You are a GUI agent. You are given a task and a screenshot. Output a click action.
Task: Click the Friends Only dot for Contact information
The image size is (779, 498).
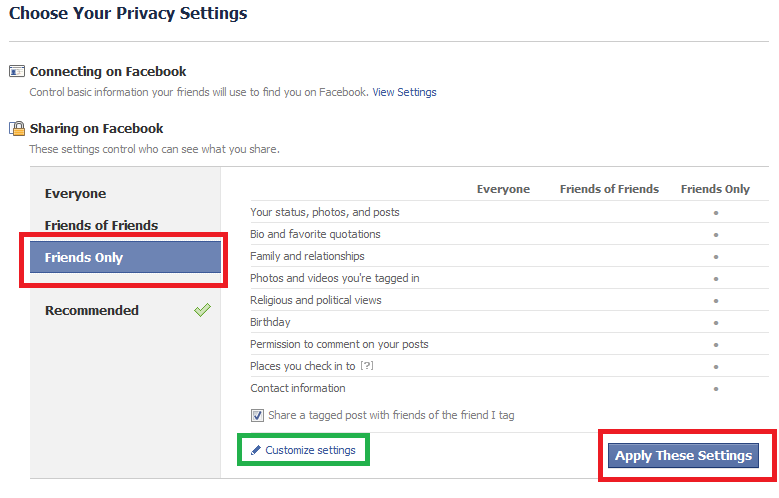[716, 389]
